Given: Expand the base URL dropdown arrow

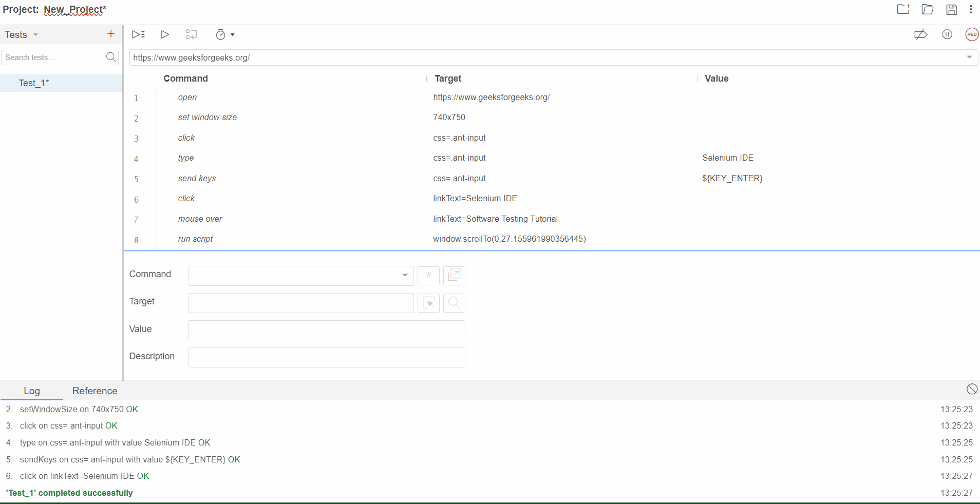Looking at the screenshot, I should tap(969, 57).
